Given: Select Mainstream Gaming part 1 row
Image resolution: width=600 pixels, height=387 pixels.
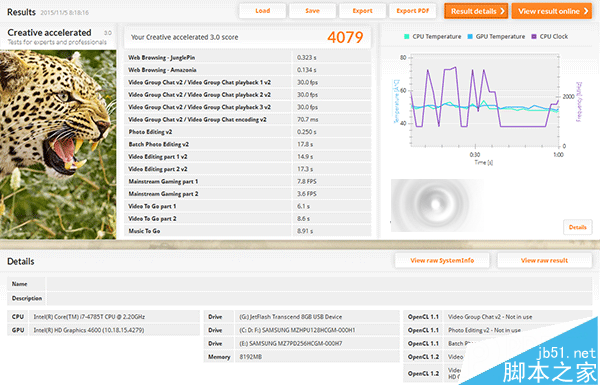Looking at the screenshot, I should [x=248, y=181].
